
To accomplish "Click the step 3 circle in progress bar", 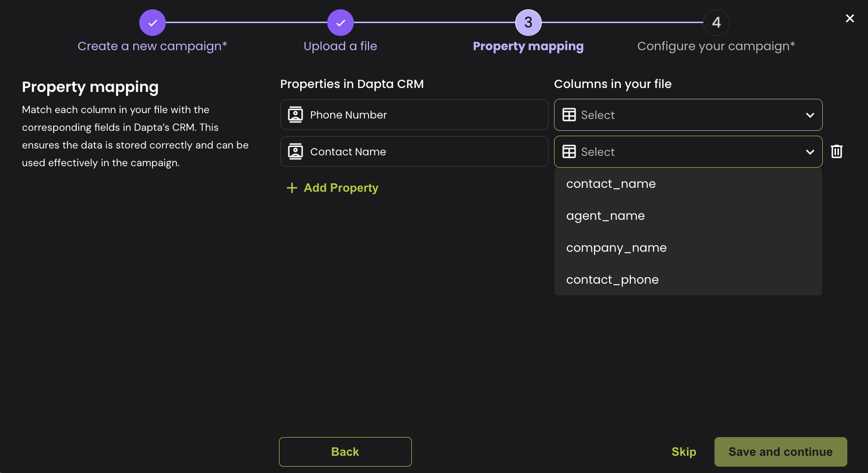I will coord(528,23).
